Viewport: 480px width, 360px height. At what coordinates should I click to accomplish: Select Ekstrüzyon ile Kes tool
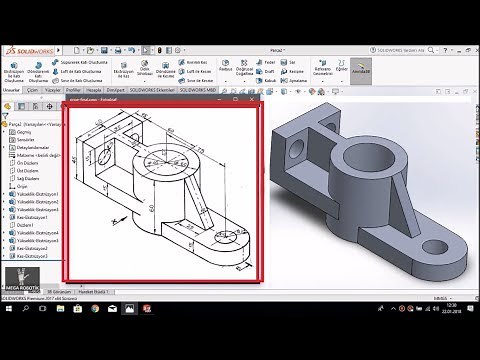click(123, 70)
